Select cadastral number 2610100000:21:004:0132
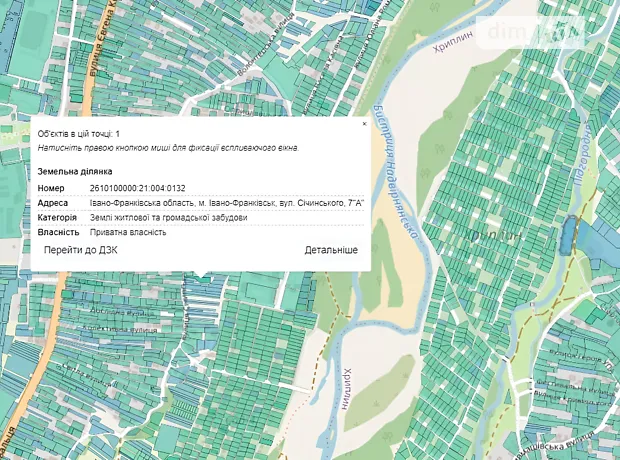The width and height of the screenshot is (620, 460). coord(138,188)
